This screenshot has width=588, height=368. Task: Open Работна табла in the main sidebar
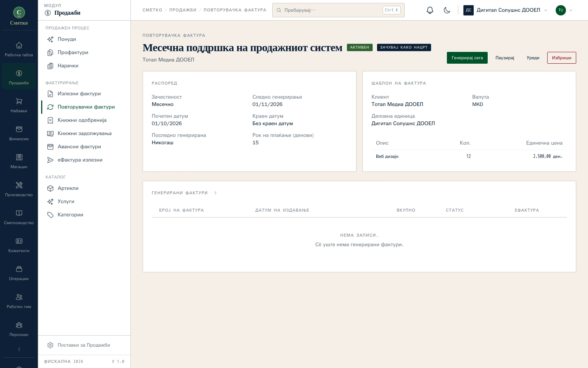tap(19, 49)
